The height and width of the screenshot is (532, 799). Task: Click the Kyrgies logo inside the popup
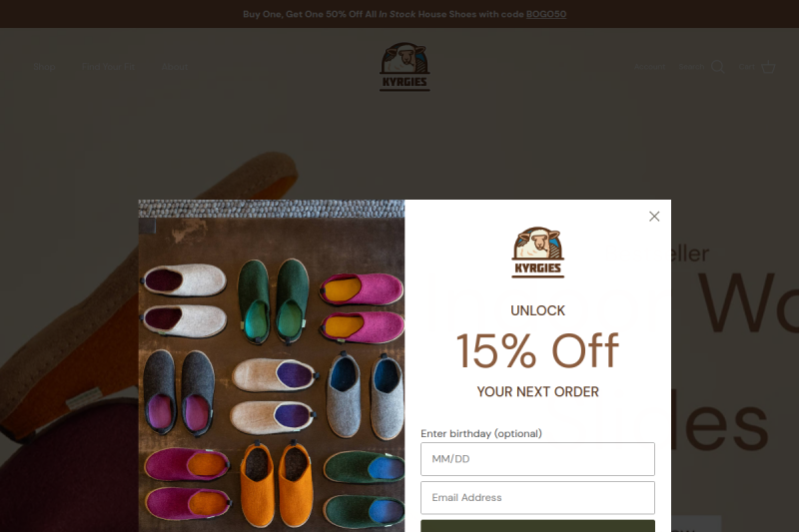537,253
